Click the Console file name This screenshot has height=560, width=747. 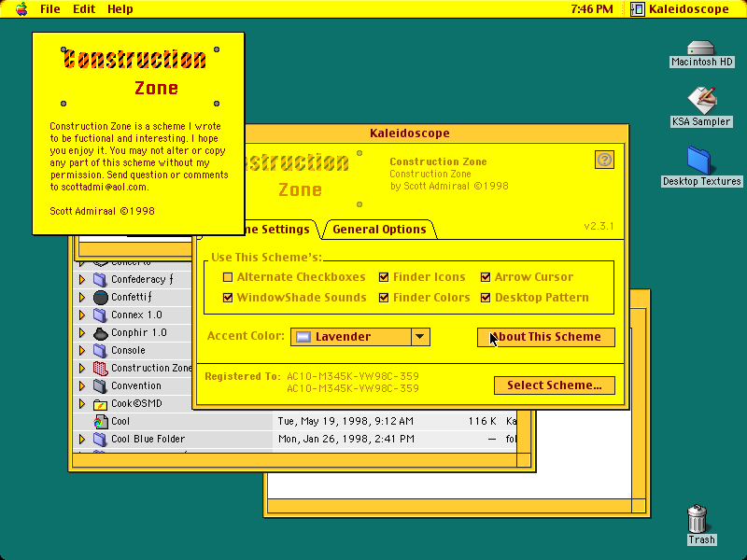[x=128, y=351]
